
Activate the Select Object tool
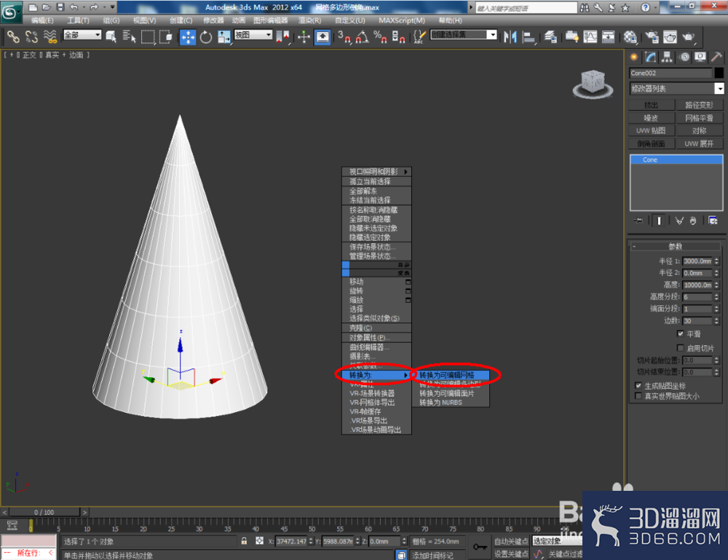pos(111,36)
